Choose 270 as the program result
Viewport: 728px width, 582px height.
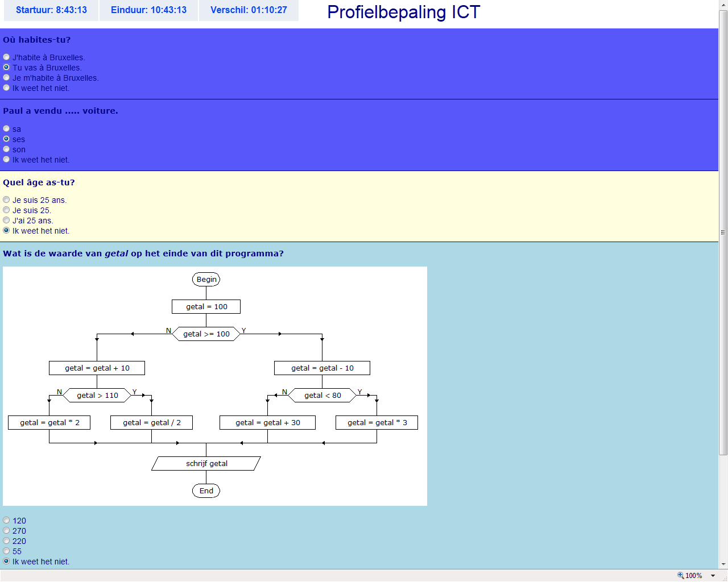click(6, 531)
